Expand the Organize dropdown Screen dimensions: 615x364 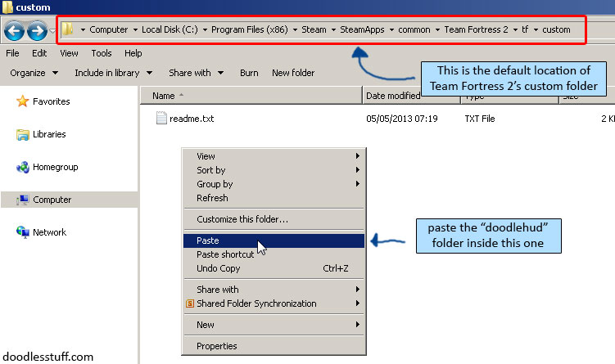click(x=34, y=73)
